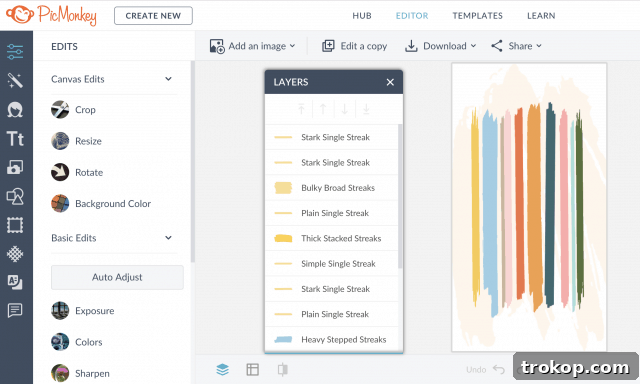The width and height of the screenshot is (640, 384).
Task: Open the Effects magic wand tab
Action: pos(15,80)
